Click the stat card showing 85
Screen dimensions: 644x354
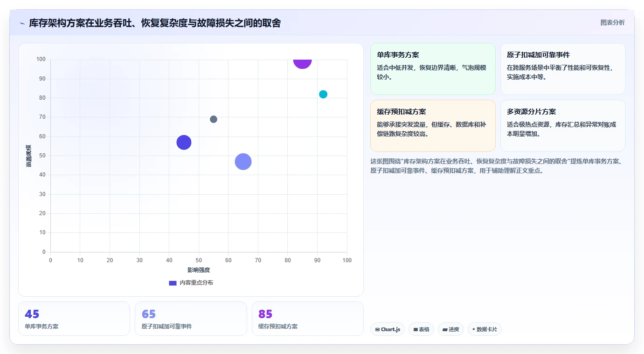click(308, 319)
